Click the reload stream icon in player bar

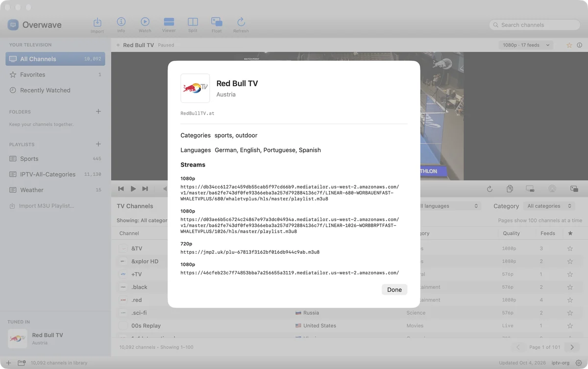click(x=490, y=189)
